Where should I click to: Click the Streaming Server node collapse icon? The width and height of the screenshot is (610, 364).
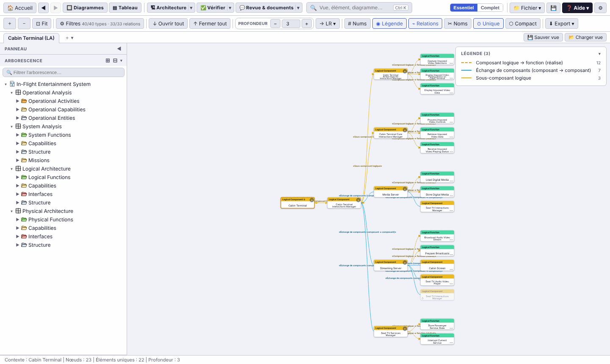[x=405, y=262]
